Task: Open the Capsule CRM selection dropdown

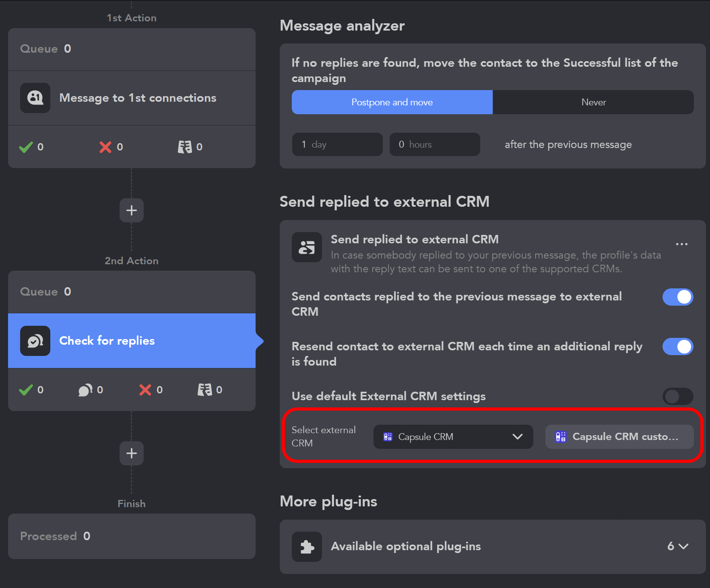Action: tap(453, 437)
